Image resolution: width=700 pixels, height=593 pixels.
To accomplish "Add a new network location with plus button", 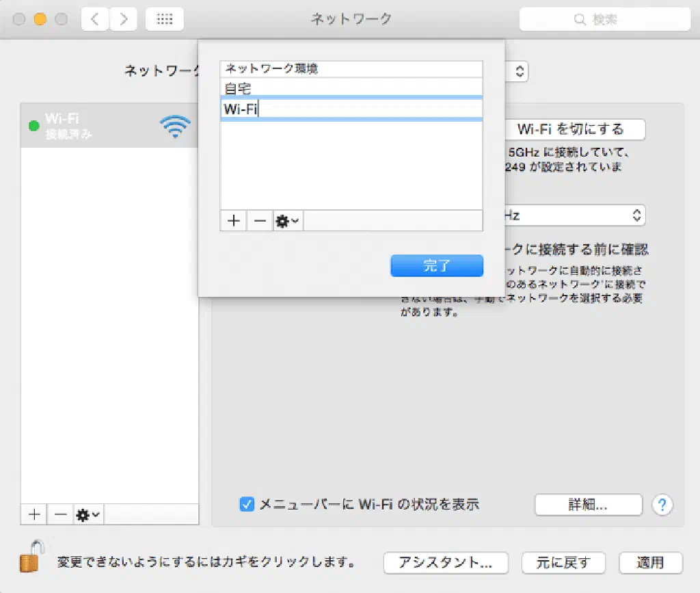I will pos(234,221).
